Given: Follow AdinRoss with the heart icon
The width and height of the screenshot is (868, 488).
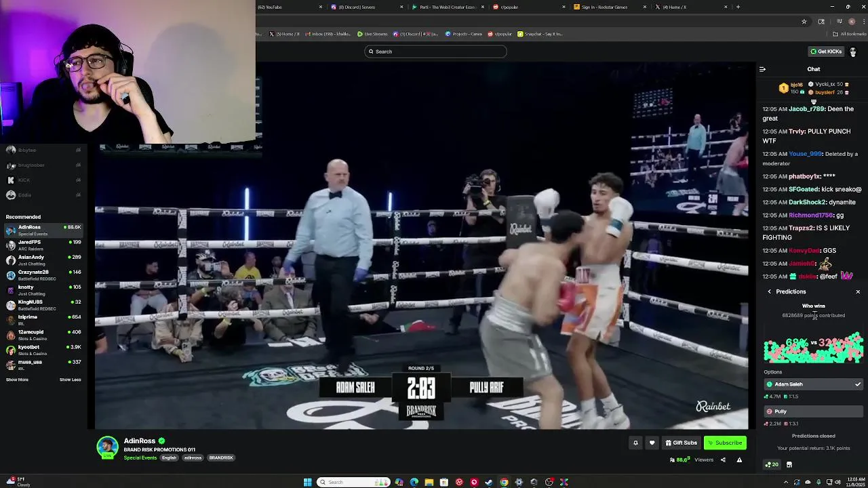Looking at the screenshot, I should (652, 443).
